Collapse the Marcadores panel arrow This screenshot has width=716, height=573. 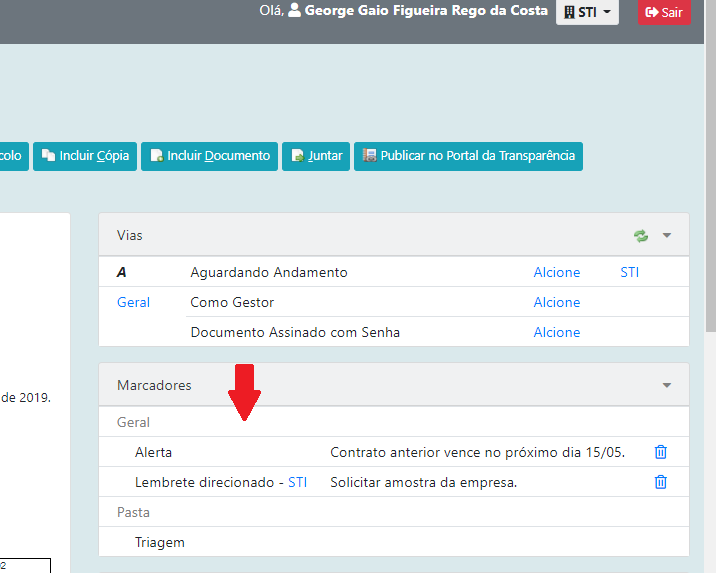[667, 385]
